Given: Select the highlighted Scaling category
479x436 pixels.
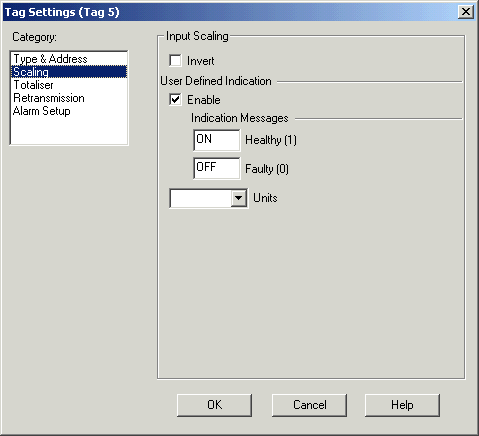Looking at the screenshot, I should (69, 72).
